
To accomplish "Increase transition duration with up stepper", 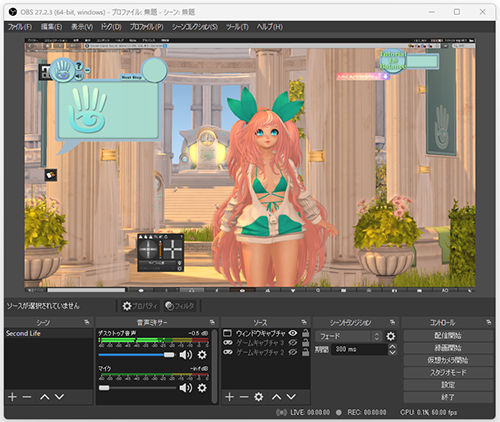I will (x=392, y=347).
